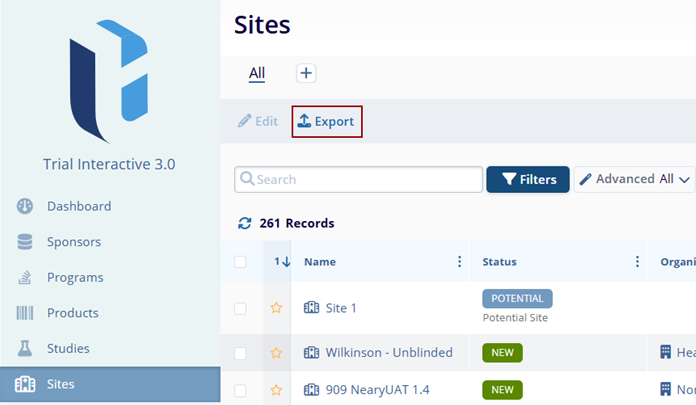Open the Dashboard section
696x405 pixels.
click(x=79, y=206)
